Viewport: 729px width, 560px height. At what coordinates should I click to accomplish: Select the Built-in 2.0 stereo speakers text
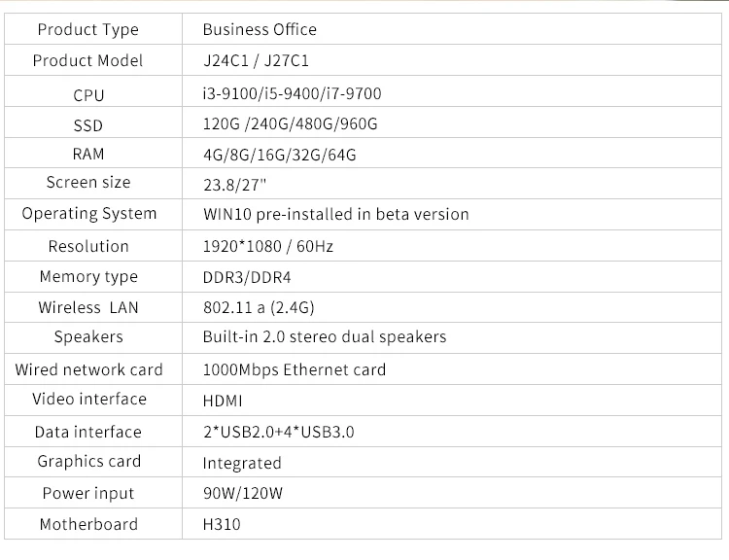[325, 336]
